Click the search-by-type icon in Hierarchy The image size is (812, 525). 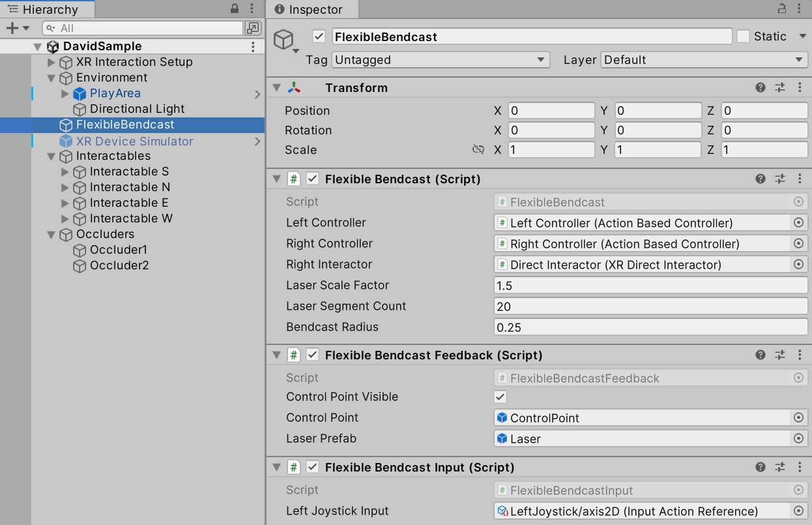coord(253,28)
